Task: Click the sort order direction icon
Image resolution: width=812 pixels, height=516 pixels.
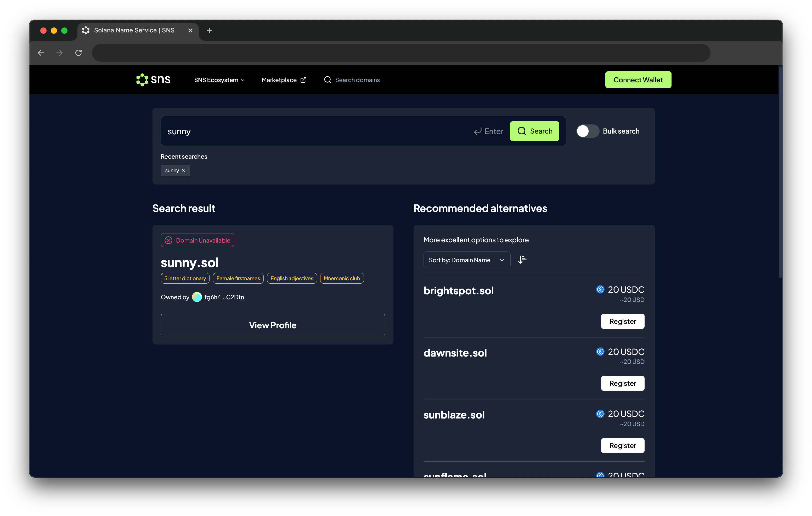Action: 522,260
